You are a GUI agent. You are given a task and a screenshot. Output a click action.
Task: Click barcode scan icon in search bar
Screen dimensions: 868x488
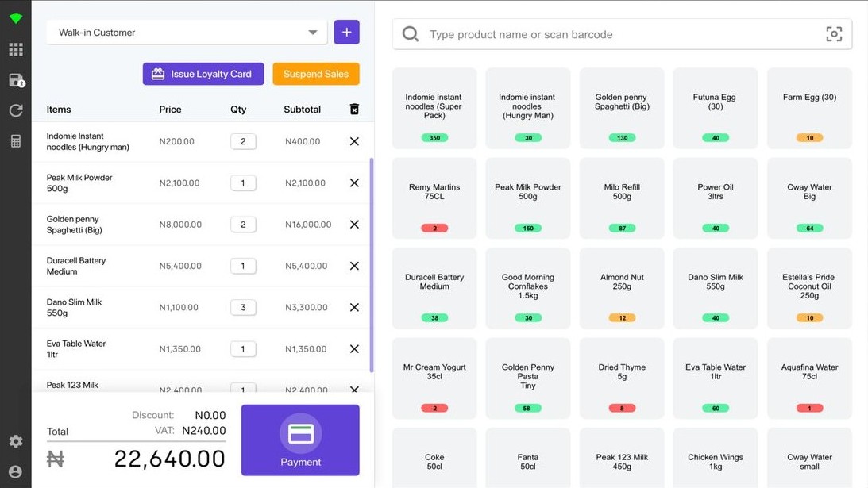tap(833, 34)
